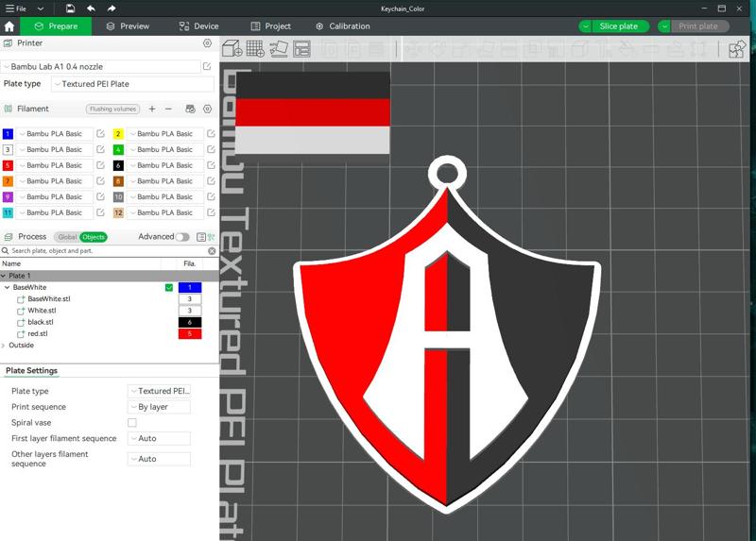The image size is (756, 541).
Task: Open printer settings gear icon
Action: tap(207, 43)
